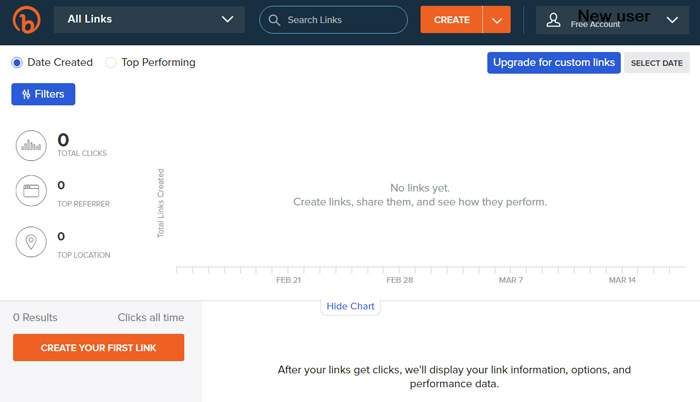Open the Select Date picker

(x=657, y=63)
